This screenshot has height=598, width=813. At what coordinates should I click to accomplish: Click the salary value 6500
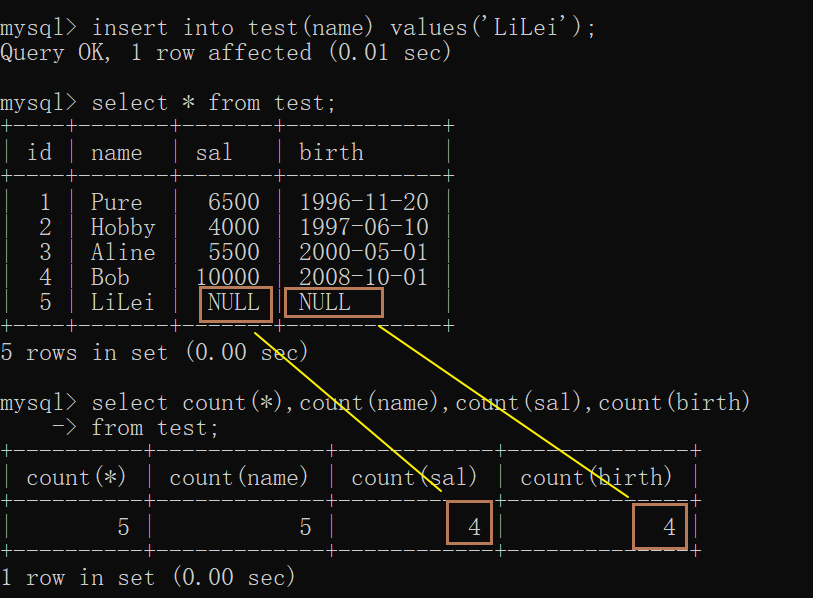(x=233, y=202)
